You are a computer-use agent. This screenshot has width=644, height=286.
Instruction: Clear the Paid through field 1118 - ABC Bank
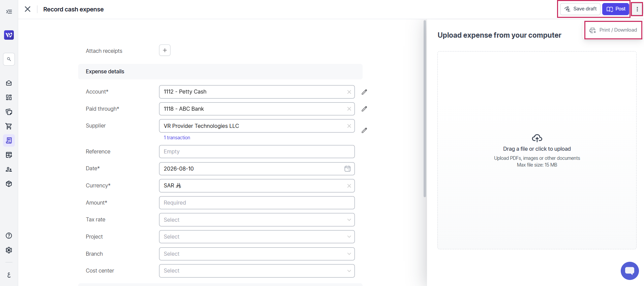(349, 109)
